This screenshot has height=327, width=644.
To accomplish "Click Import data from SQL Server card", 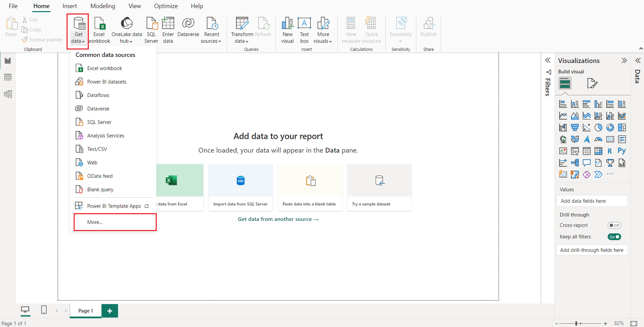I will click(x=240, y=187).
